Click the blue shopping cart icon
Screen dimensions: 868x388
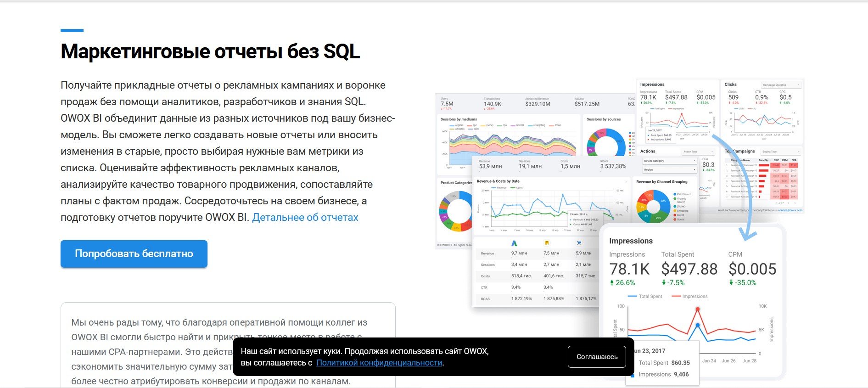click(579, 243)
